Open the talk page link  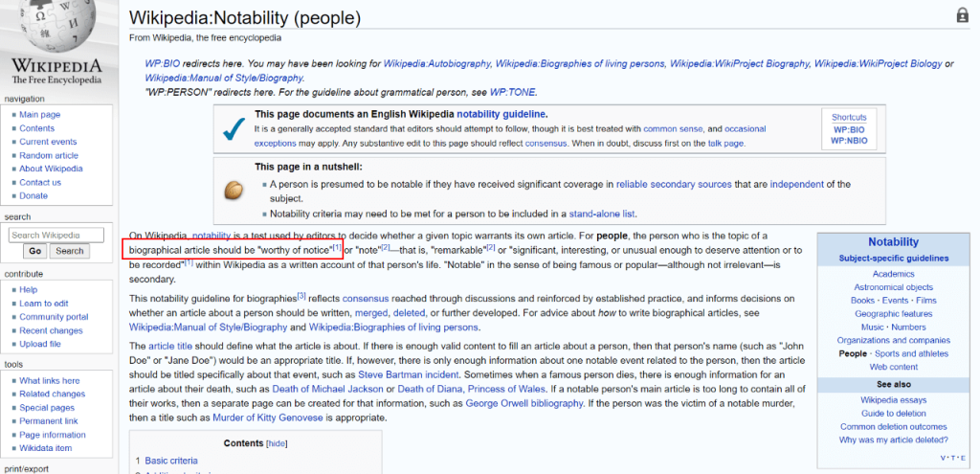click(725, 143)
